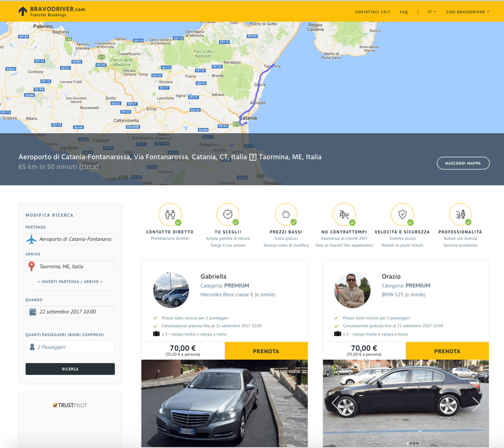504x448 pixels.
Task: Expand the Ciao Bravodriver account menu
Action: click(x=468, y=12)
